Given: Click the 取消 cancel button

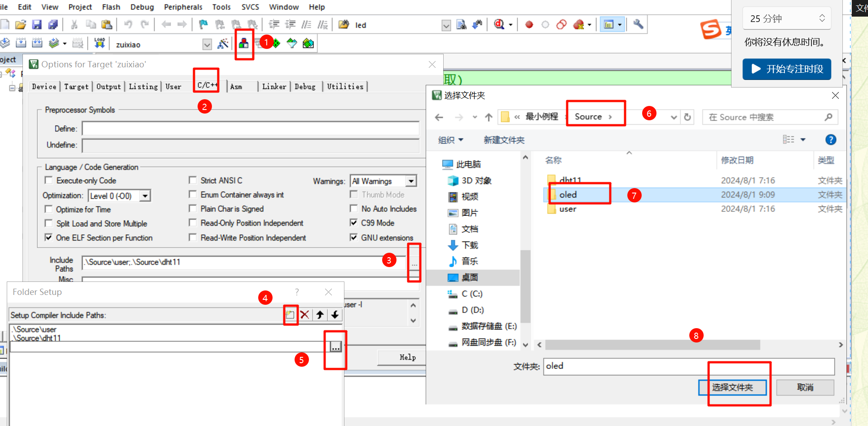Looking at the screenshot, I should point(805,387).
